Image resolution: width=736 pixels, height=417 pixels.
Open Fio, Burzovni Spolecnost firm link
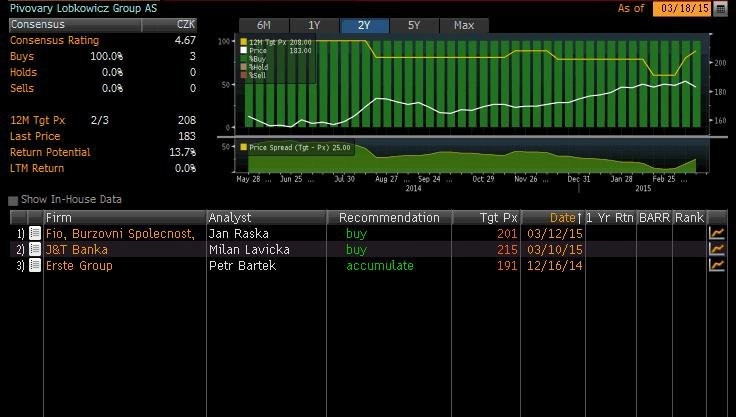[120, 233]
